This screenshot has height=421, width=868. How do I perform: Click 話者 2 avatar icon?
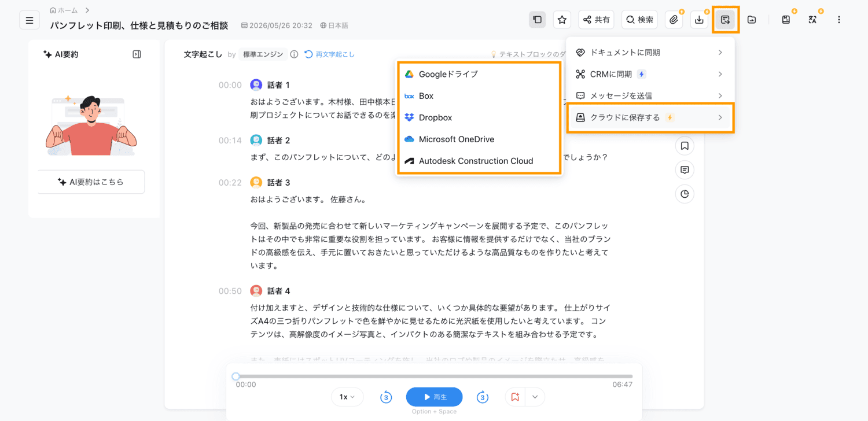pos(256,141)
